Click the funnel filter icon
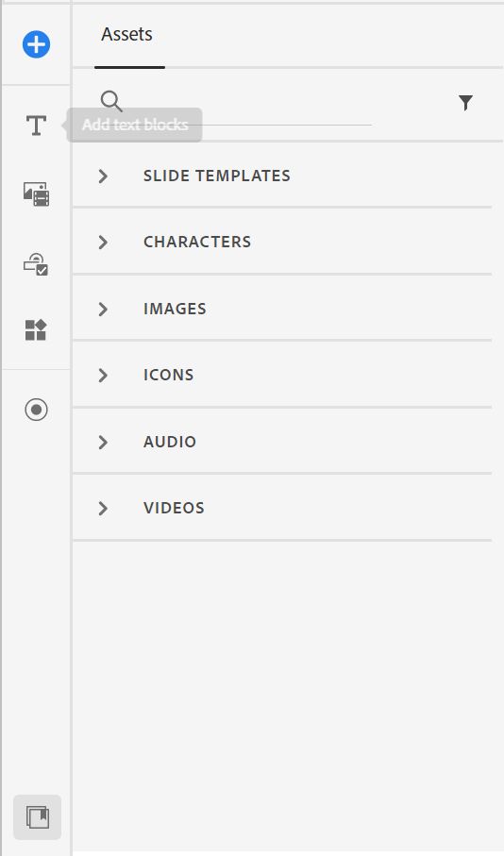Image resolution: width=504 pixels, height=856 pixels. tap(465, 102)
